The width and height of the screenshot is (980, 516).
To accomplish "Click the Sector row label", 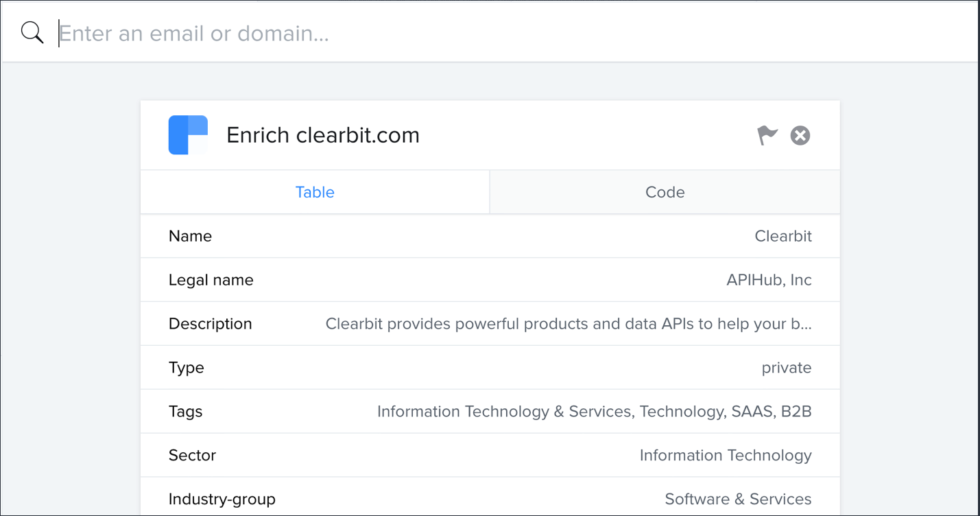I will click(192, 456).
